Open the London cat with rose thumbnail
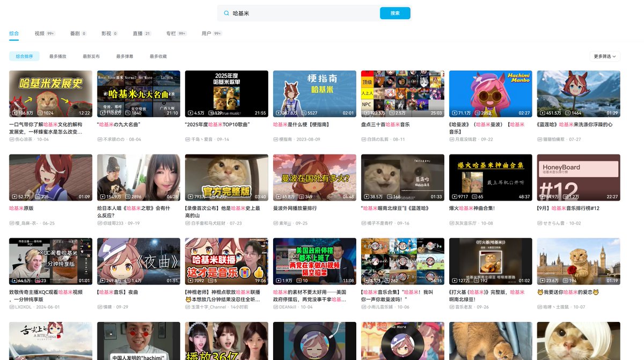The image size is (644, 360). point(579,261)
